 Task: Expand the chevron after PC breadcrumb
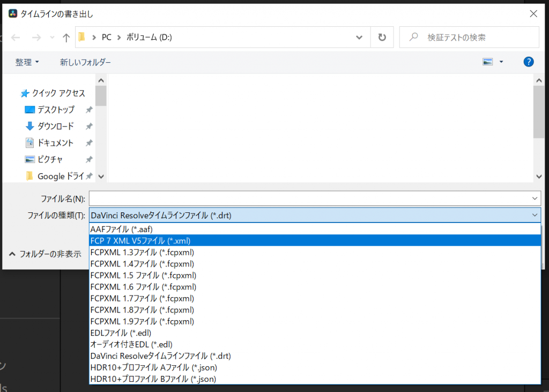coord(118,38)
